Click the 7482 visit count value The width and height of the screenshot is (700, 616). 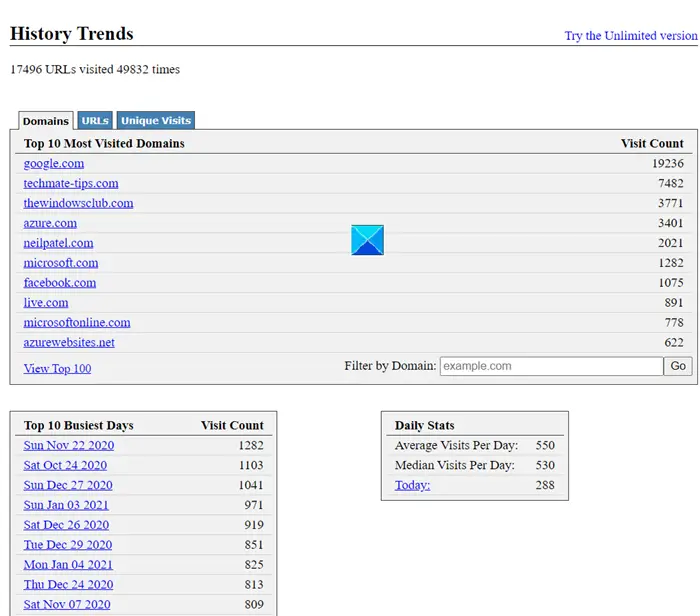pyautogui.click(x=671, y=183)
